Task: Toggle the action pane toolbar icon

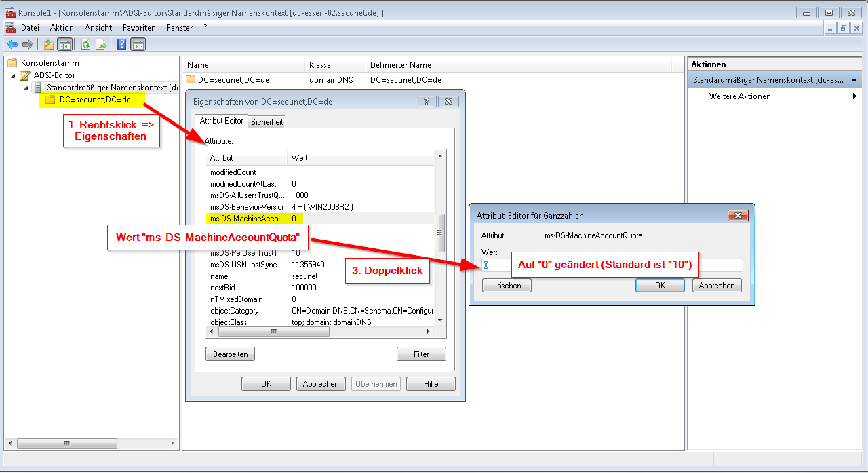Action: [138, 45]
